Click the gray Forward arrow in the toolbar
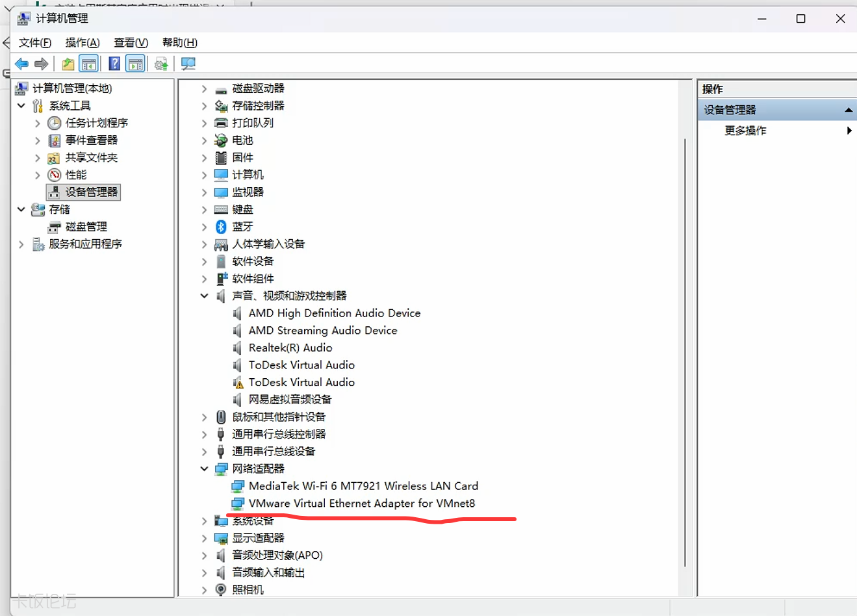Viewport: 857px width, 616px height. coord(42,64)
